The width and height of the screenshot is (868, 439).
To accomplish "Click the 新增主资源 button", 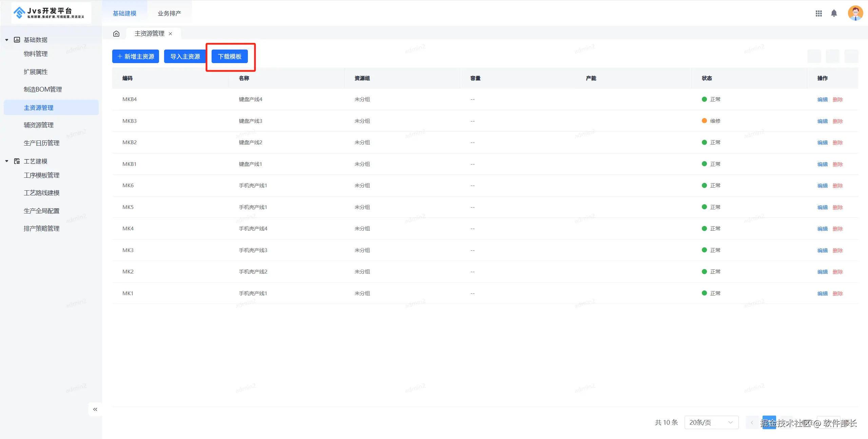I will pyautogui.click(x=136, y=56).
